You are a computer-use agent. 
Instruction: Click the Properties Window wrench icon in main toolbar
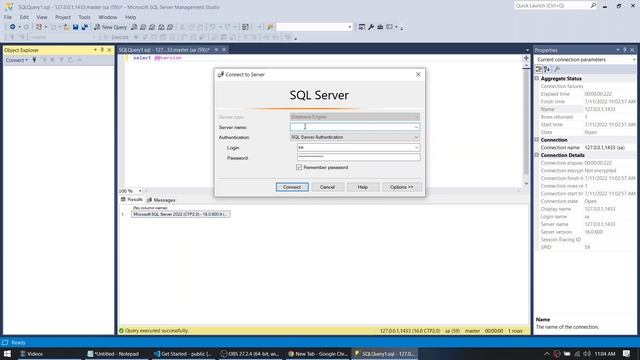point(371,27)
